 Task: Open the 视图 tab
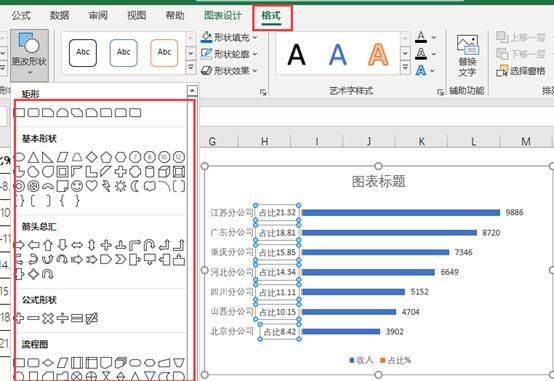(136, 15)
